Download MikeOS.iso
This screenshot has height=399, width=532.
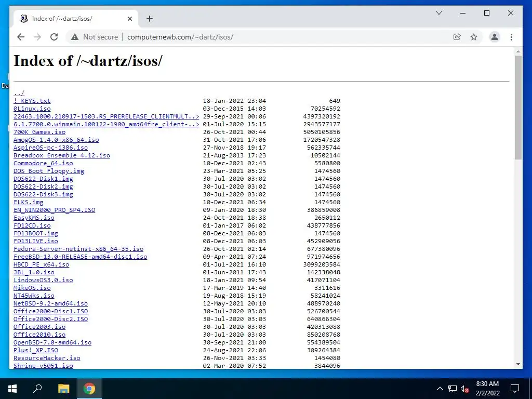[32, 288]
